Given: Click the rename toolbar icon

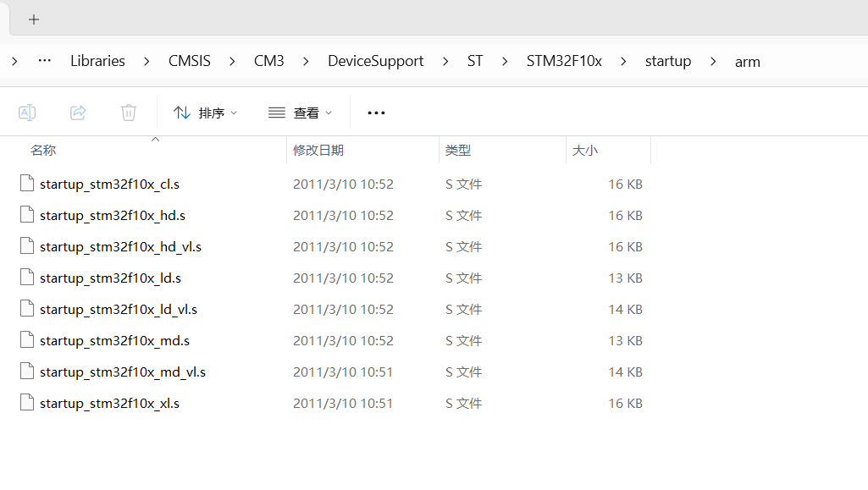Looking at the screenshot, I should click(27, 113).
